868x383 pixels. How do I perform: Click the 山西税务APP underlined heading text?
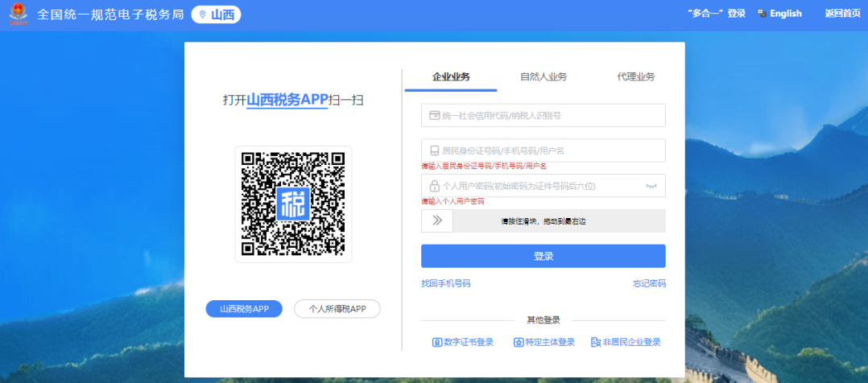click(287, 101)
